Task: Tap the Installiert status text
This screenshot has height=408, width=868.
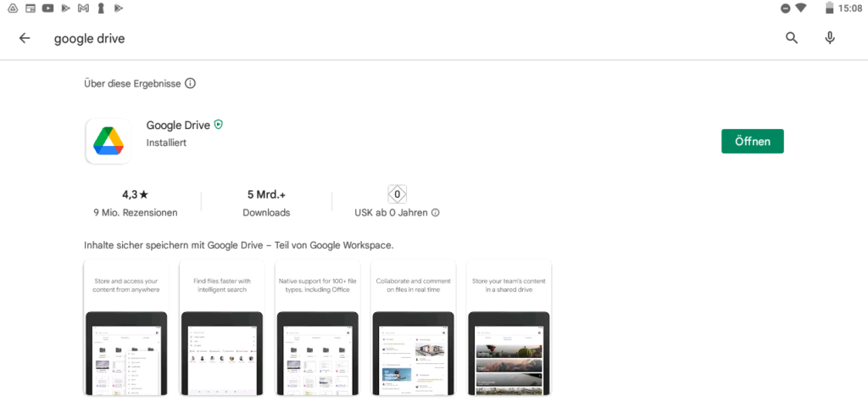Action: [166, 143]
